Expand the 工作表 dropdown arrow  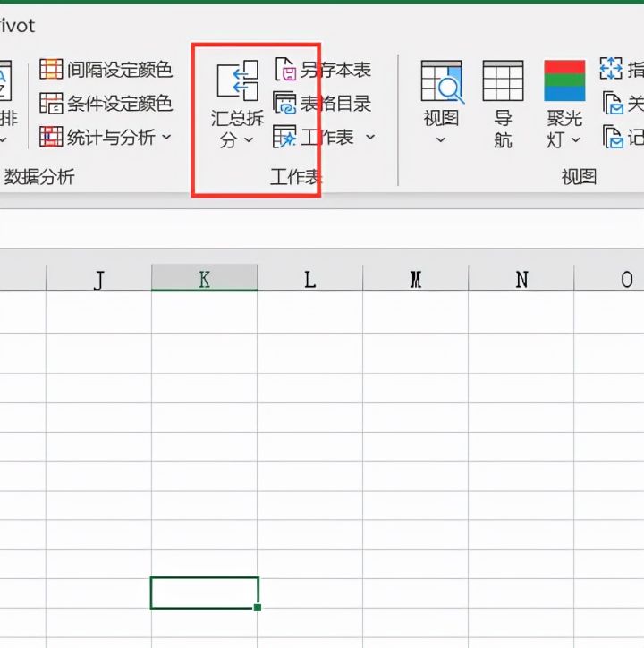point(370,137)
